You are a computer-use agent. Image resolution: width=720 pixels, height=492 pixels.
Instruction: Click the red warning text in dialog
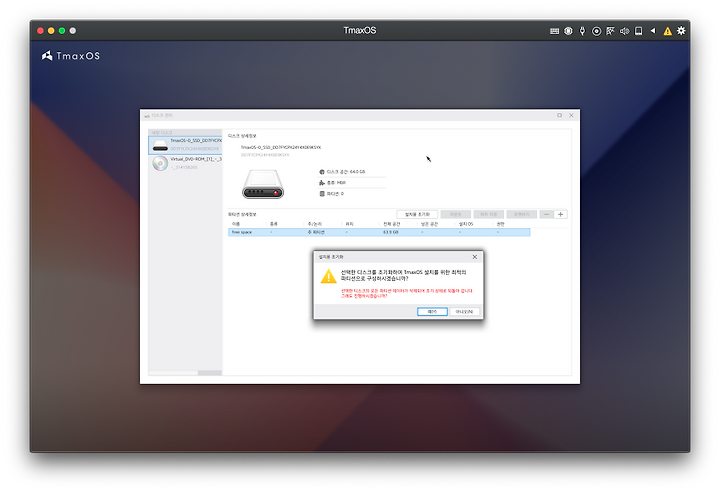click(406, 293)
